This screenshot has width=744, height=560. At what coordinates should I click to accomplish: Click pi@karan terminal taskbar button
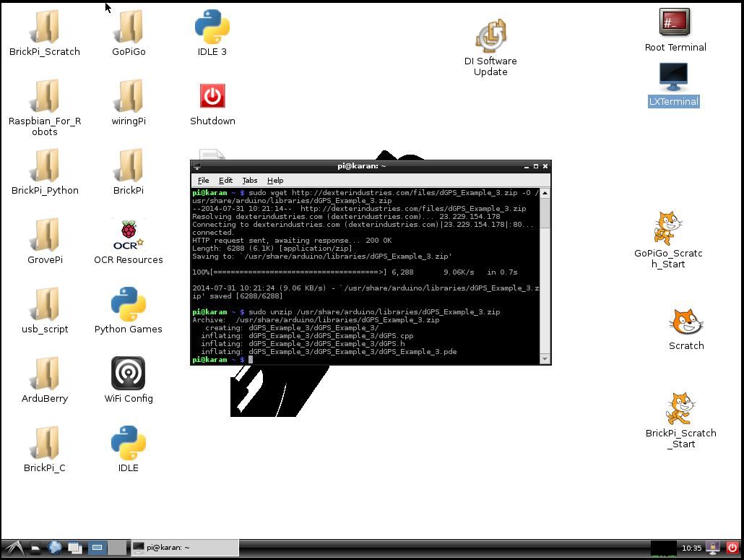[185, 548]
